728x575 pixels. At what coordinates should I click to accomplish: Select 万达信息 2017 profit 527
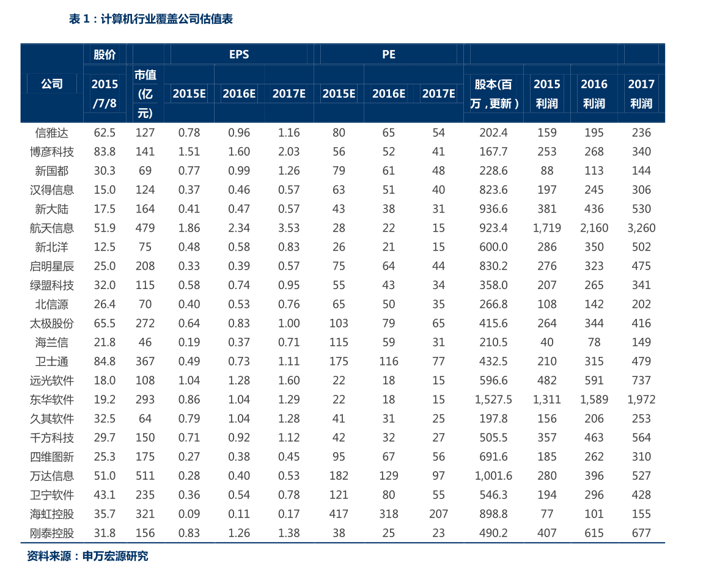[x=641, y=475]
